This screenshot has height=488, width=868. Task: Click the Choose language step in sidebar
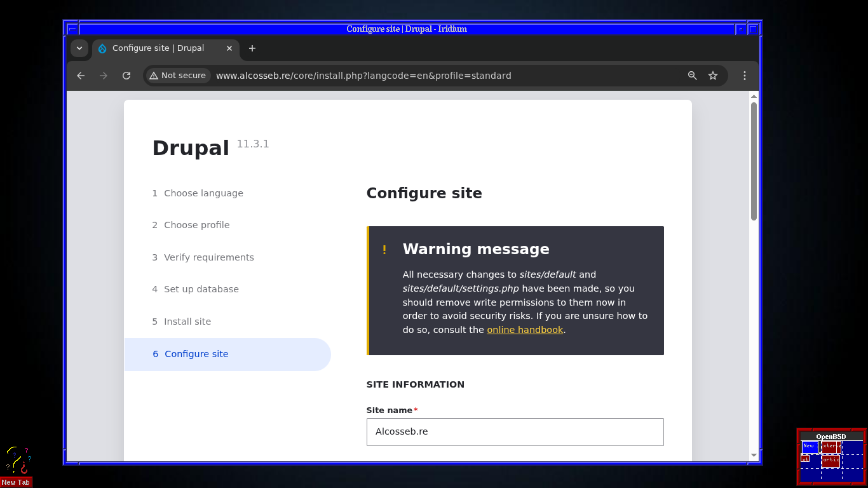coord(203,193)
